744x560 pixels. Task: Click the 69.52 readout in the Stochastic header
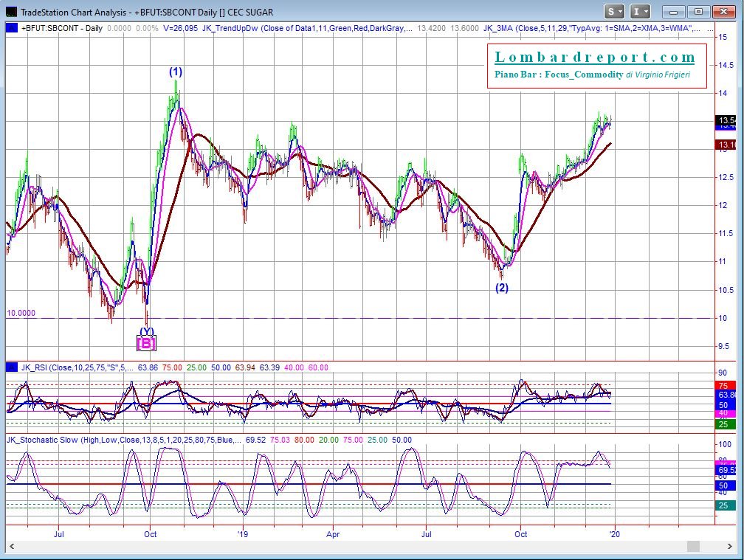(255, 440)
